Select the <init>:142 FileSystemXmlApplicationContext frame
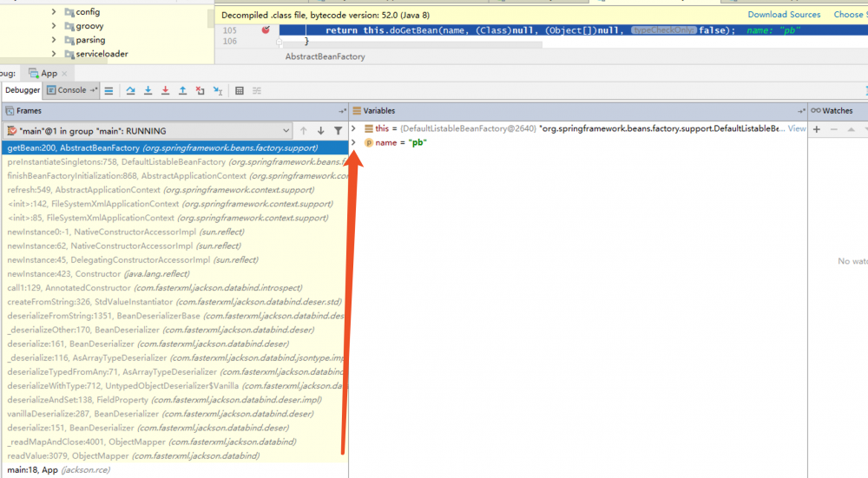 click(x=175, y=204)
